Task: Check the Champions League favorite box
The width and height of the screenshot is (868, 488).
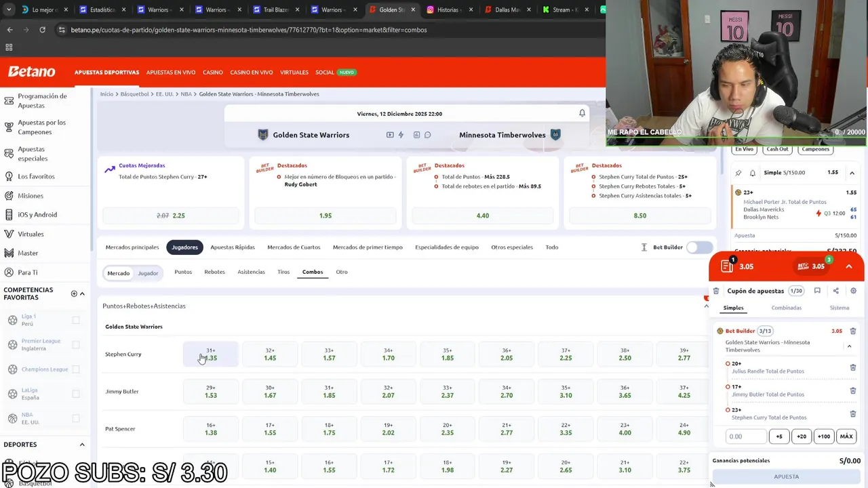Action: click(x=76, y=369)
